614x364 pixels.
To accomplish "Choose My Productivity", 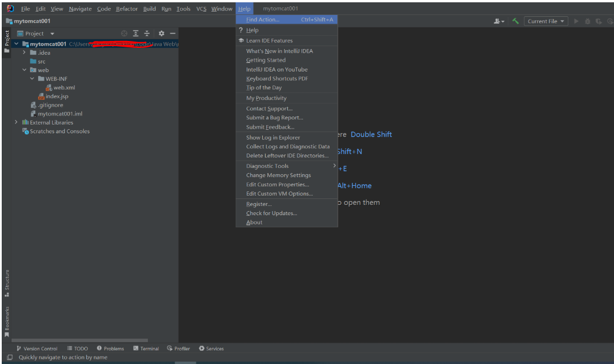I will pyautogui.click(x=286, y=98).
